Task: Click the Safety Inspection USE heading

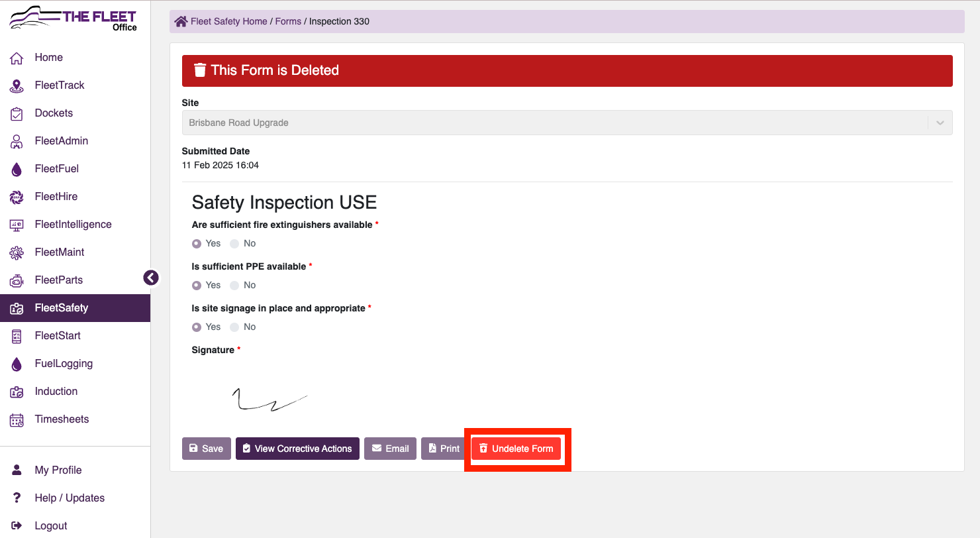Action: (x=284, y=202)
